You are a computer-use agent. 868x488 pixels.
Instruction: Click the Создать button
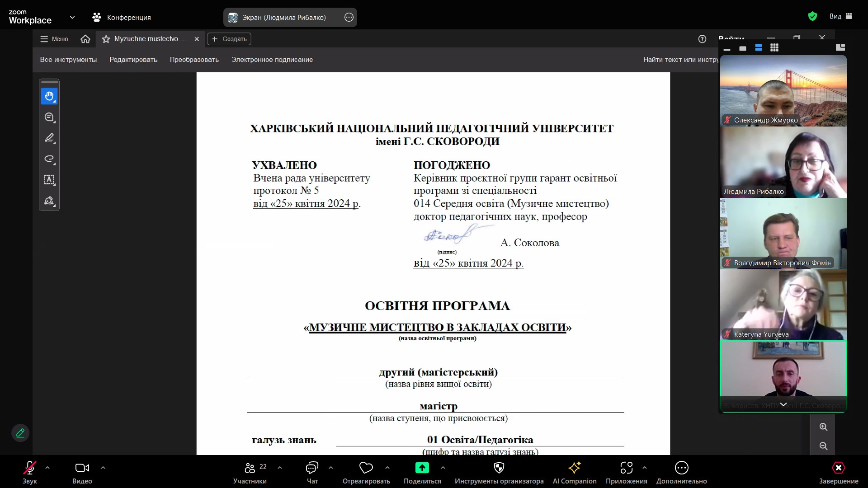point(229,39)
